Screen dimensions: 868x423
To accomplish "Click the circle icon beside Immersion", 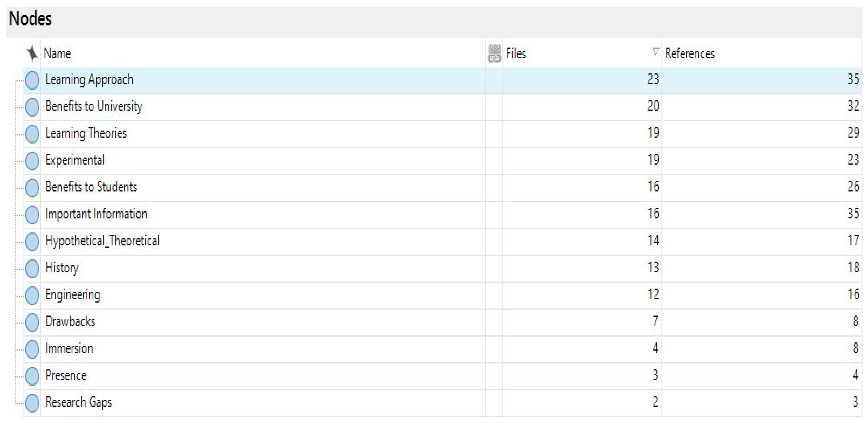I will coord(32,349).
